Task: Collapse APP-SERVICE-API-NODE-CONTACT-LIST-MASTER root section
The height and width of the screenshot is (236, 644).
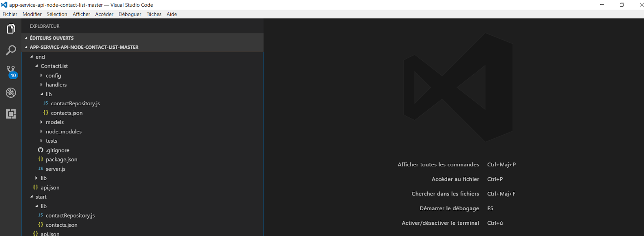Action: 26,47
